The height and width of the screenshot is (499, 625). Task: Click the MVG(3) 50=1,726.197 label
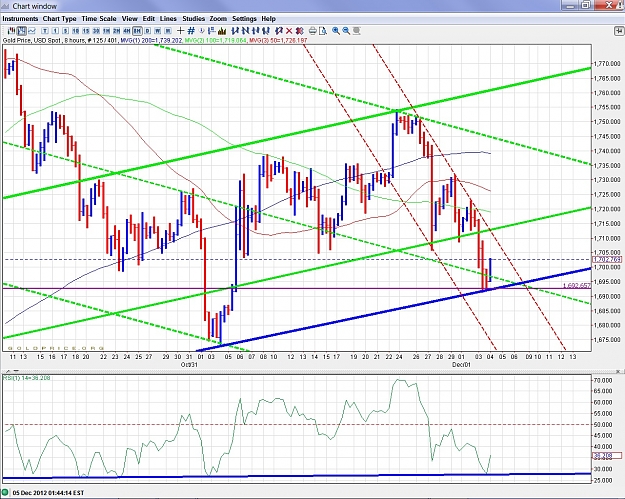(x=277, y=40)
